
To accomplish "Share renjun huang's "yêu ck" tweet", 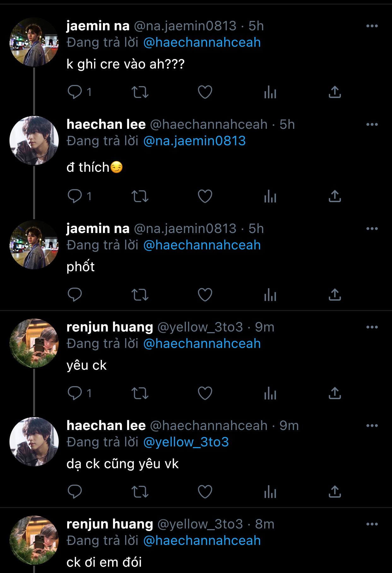I will (335, 393).
